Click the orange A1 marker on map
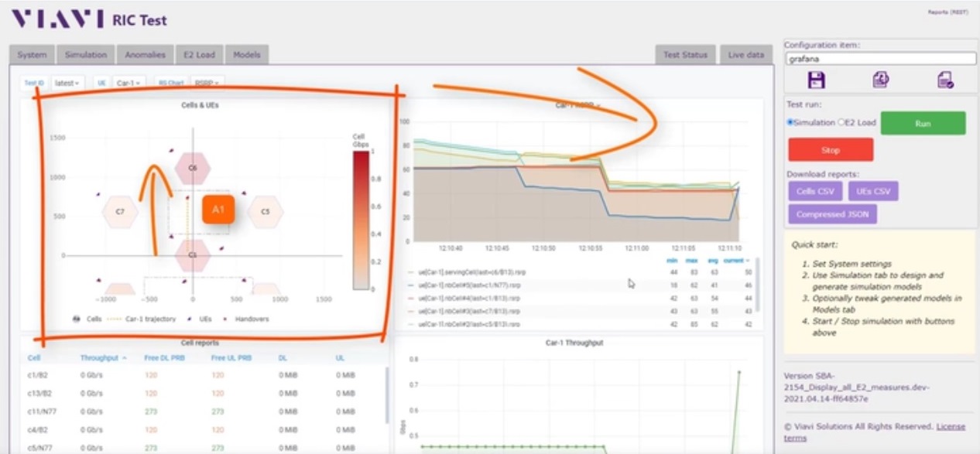The height and width of the screenshot is (454, 980). tap(218, 210)
